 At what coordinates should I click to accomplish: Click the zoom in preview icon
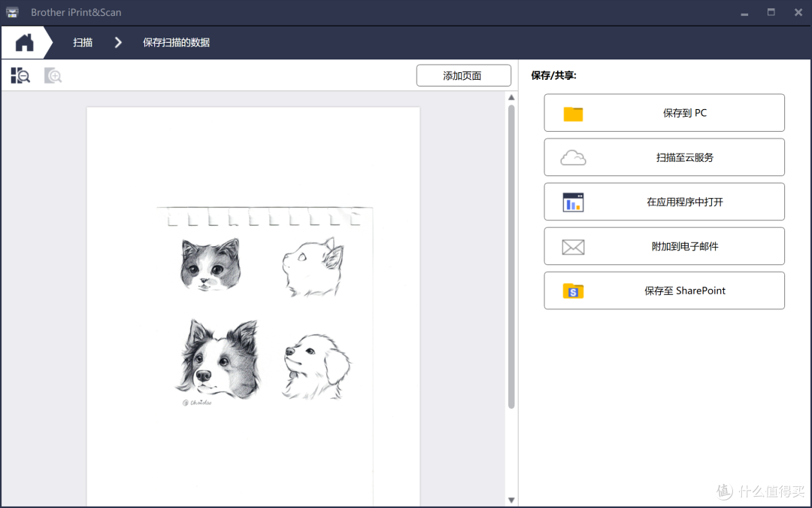[x=53, y=76]
